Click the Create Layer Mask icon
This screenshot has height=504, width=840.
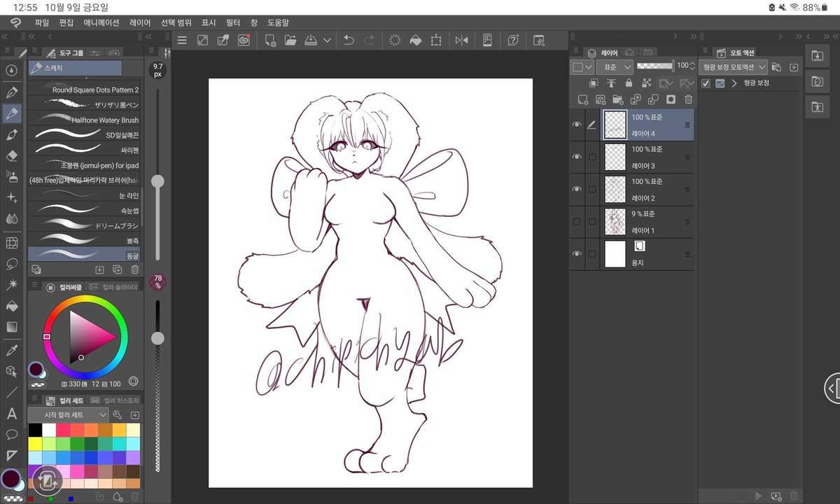[x=671, y=100]
